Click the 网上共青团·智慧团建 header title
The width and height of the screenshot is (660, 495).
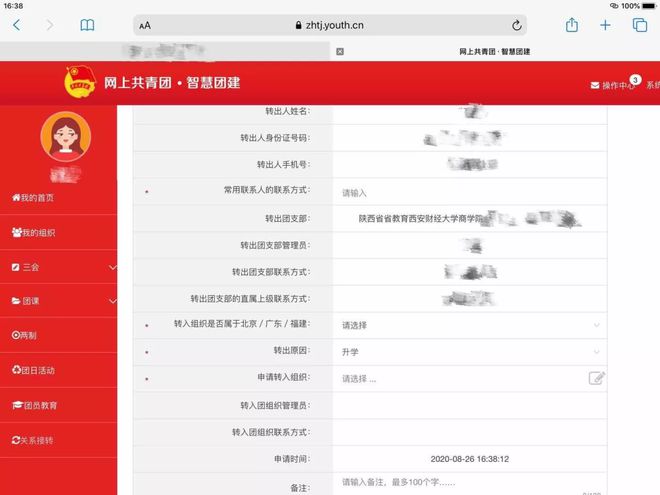pos(172,82)
